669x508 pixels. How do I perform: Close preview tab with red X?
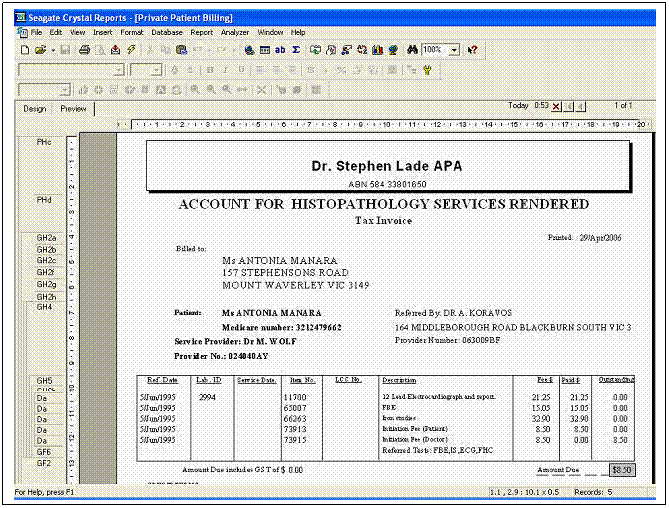[x=556, y=107]
